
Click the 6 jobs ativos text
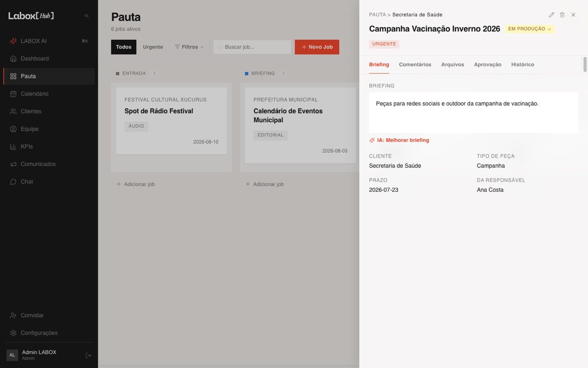126,29
